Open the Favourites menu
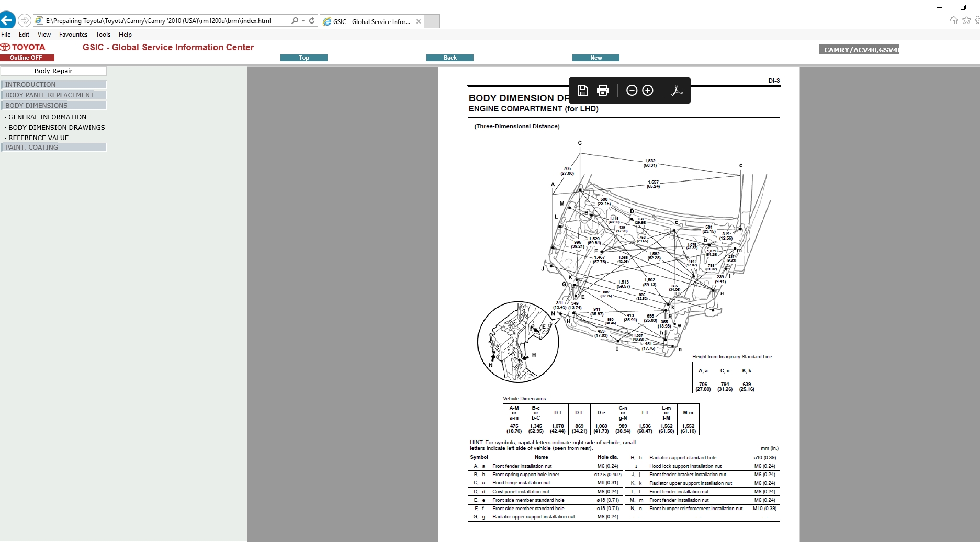The height and width of the screenshot is (542, 980). click(x=73, y=35)
